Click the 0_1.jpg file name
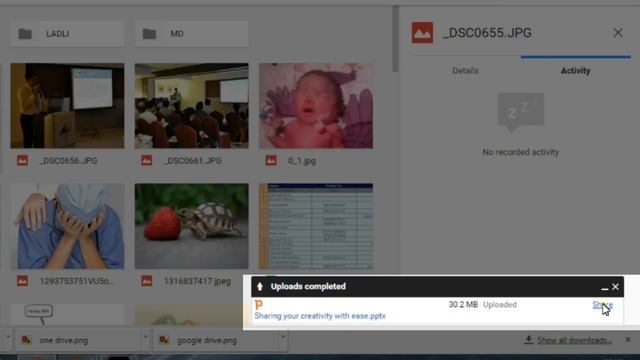 [x=302, y=161]
